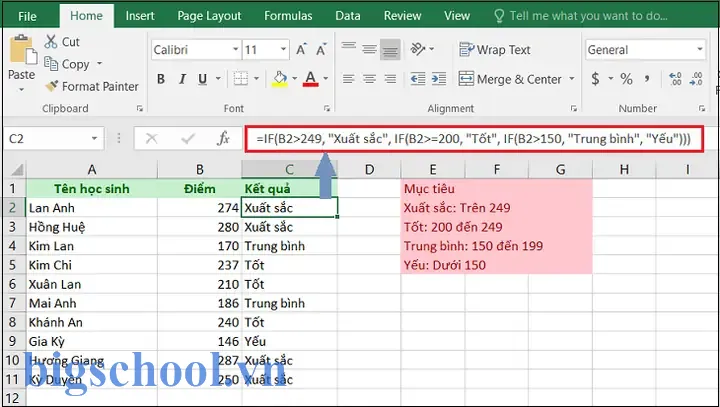This screenshot has width=720, height=407.
Task: Increase decimal places
Action: (x=675, y=79)
